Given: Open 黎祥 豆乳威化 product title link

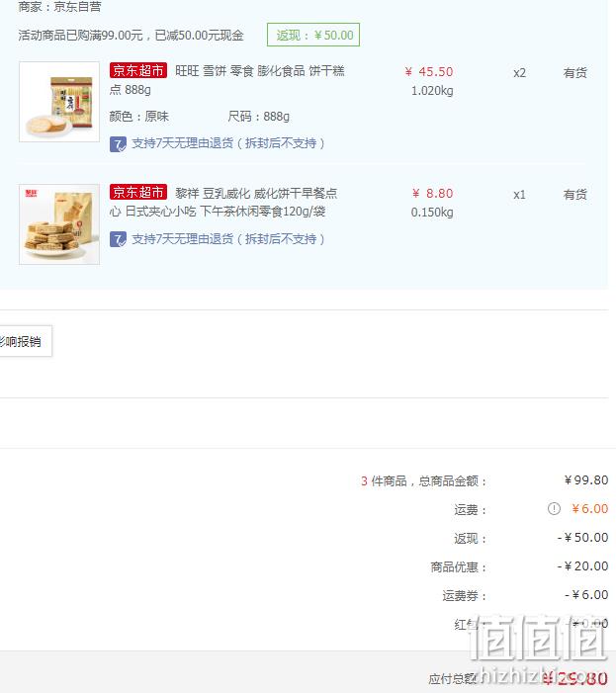Looking at the screenshot, I should coord(223,202).
